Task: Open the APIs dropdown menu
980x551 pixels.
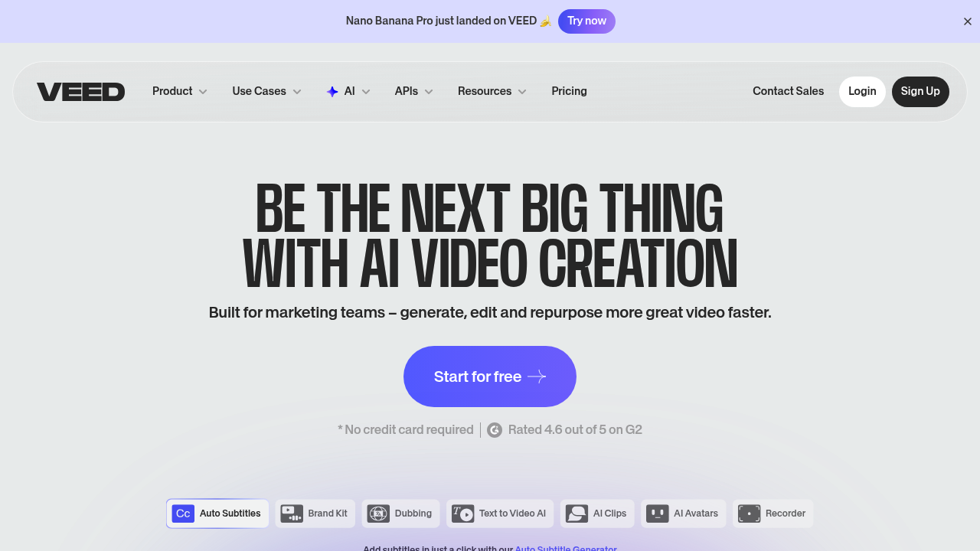Action: tap(413, 92)
